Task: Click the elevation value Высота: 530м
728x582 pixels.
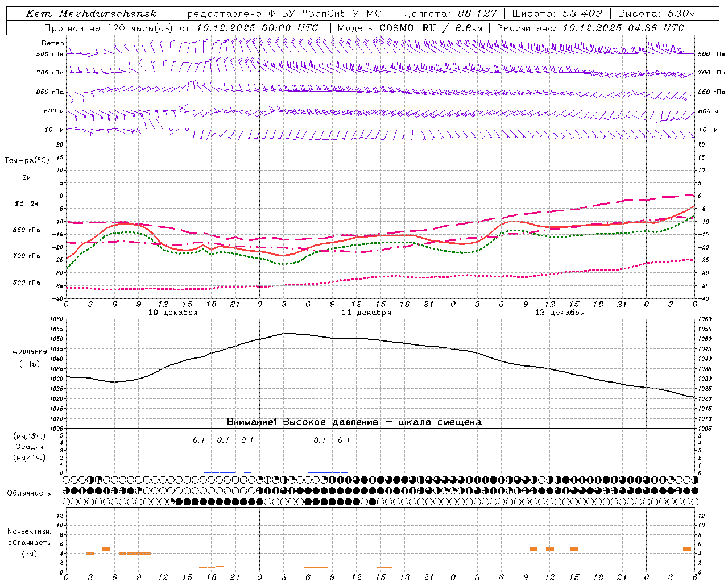Action: click(656, 14)
